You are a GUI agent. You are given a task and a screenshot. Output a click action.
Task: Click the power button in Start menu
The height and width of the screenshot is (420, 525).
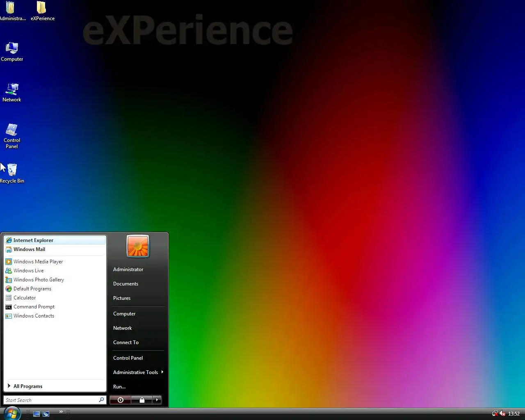(120, 400)
